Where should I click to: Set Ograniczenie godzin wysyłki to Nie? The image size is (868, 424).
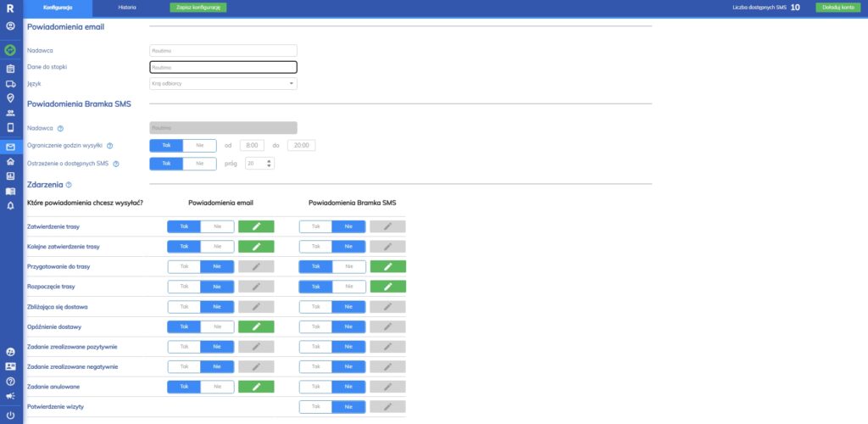click(199, 145)
